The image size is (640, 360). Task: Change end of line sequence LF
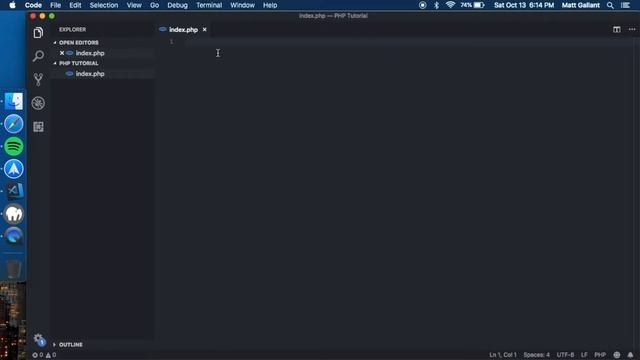coord(584,355)
